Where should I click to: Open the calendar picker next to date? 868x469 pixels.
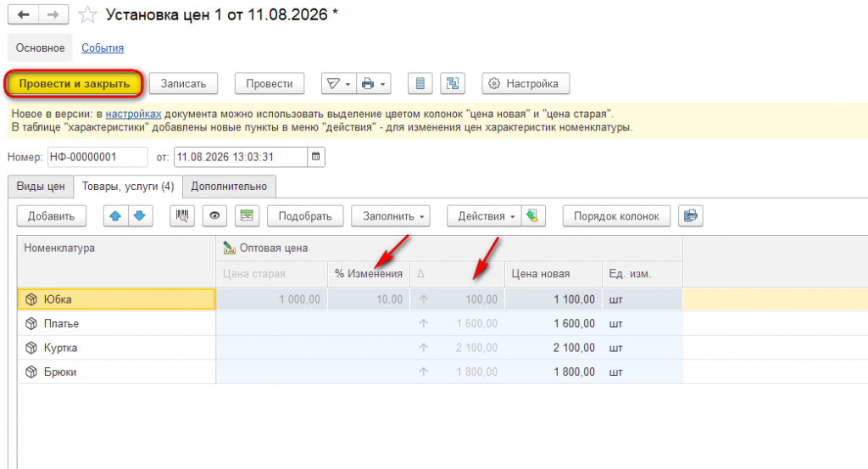[x=316, y=157]
